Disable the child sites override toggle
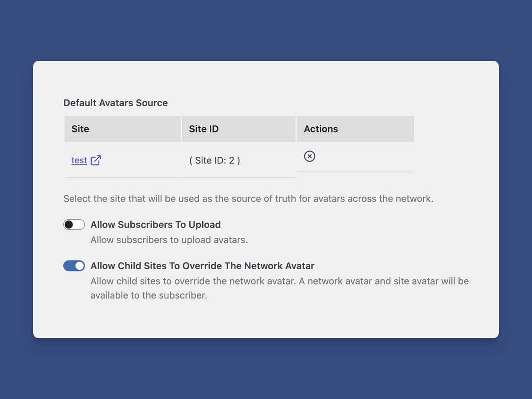This screenshot has height=399, width=532. 74,266
